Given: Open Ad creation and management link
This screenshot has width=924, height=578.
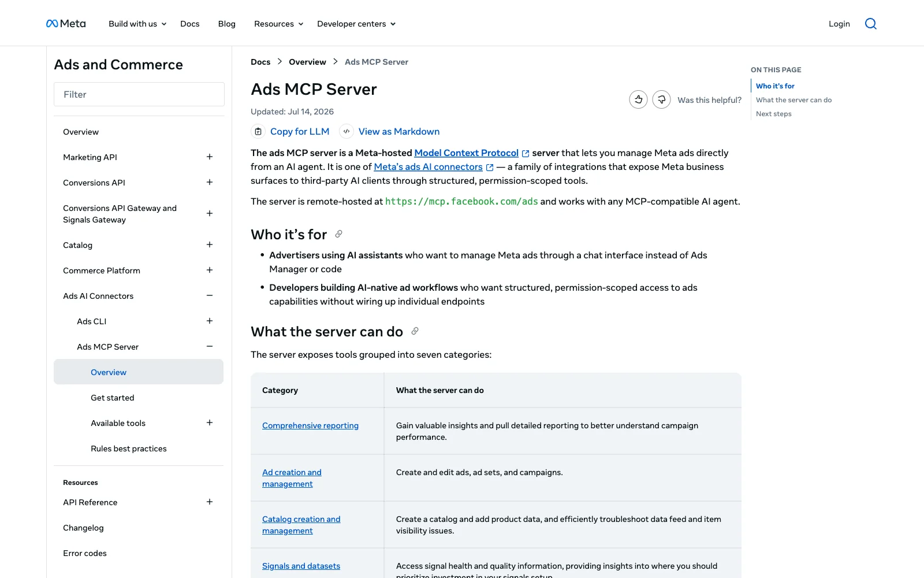Looking at the screenshot, I should (292, 478).
